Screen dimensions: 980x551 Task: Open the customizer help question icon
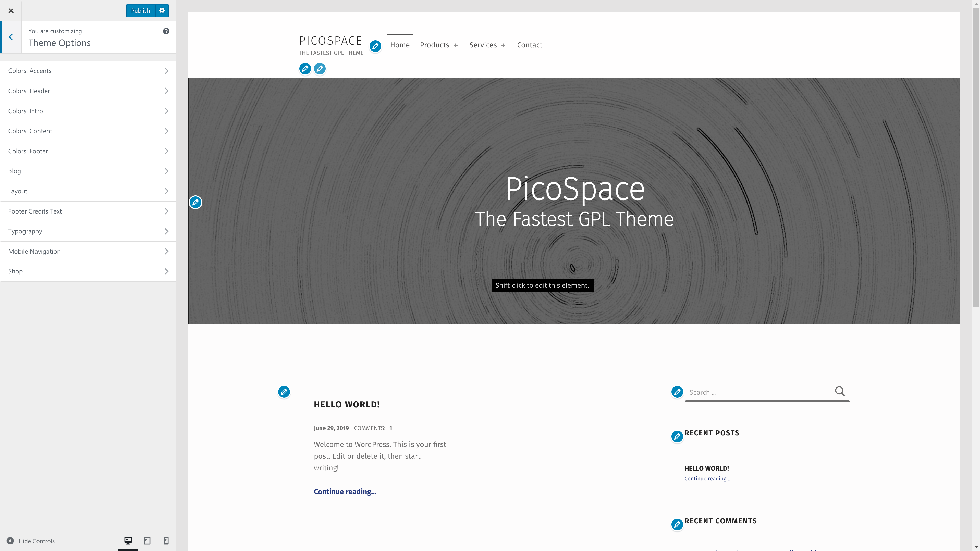pyautogui.click(x=166, y=31)
